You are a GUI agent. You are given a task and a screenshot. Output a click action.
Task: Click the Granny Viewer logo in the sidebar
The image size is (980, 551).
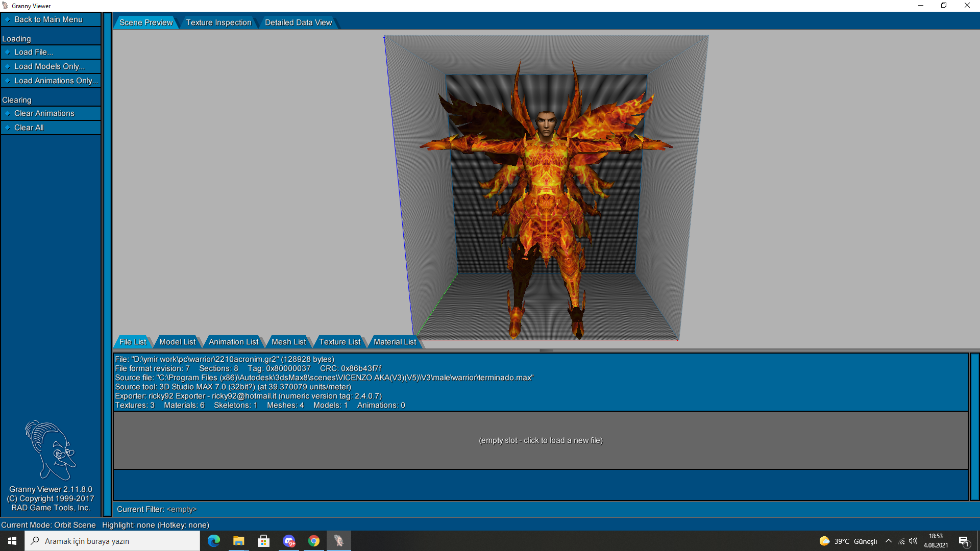(50, 449)
